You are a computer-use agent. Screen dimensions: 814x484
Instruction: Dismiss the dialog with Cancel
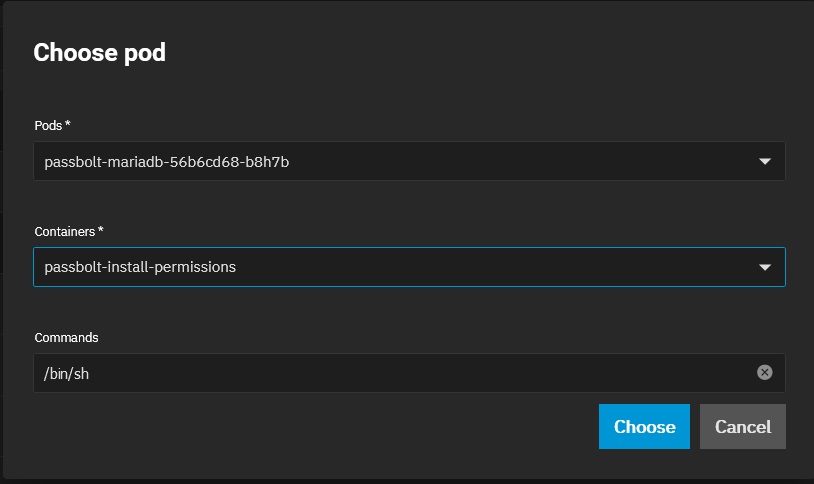[x=743, y=426]
